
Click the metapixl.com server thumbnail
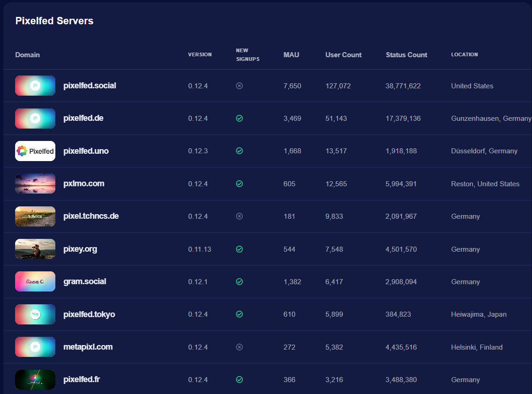click(35, 347)
